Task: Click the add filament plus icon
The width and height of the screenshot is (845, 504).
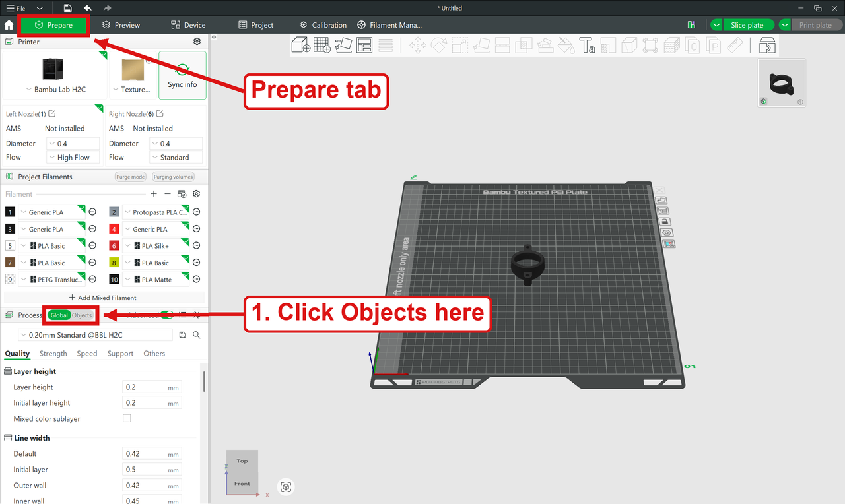Action: 154,194
